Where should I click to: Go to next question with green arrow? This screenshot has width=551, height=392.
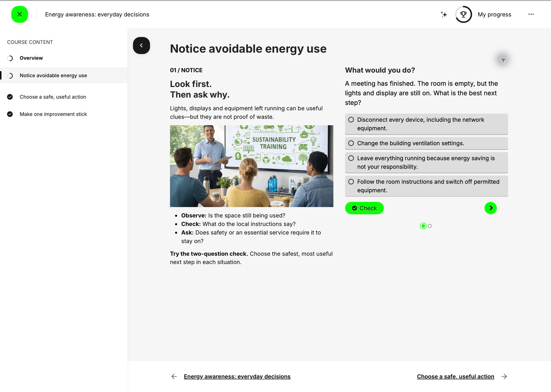pyautogui.click(x=490, y=208)
